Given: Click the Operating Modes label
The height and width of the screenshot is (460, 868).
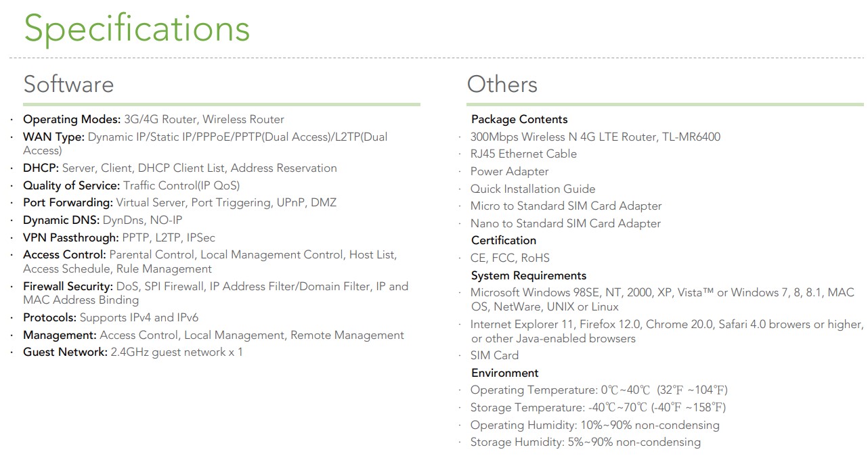Looking at the screenshot, I should coord(72,120).
